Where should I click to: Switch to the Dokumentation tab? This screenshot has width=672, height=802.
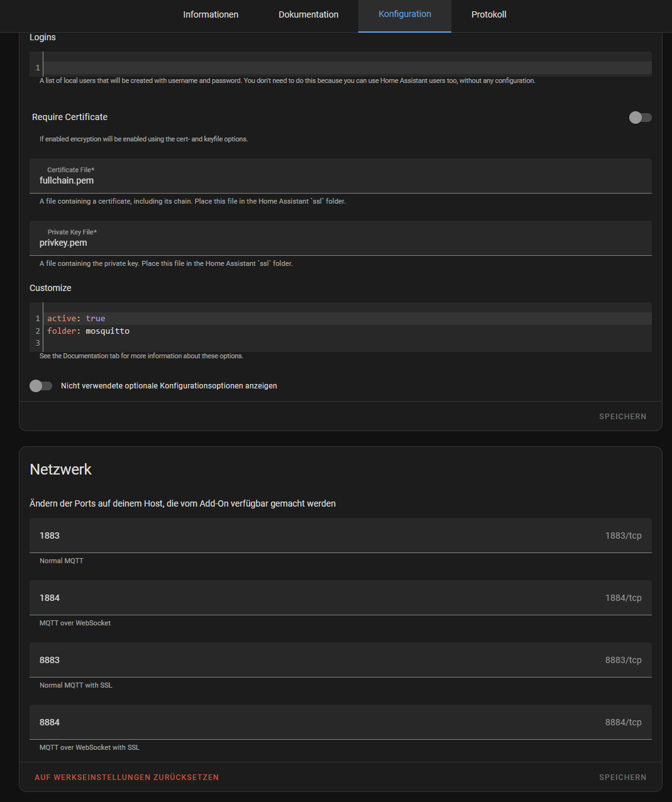[x=308, y=14]
